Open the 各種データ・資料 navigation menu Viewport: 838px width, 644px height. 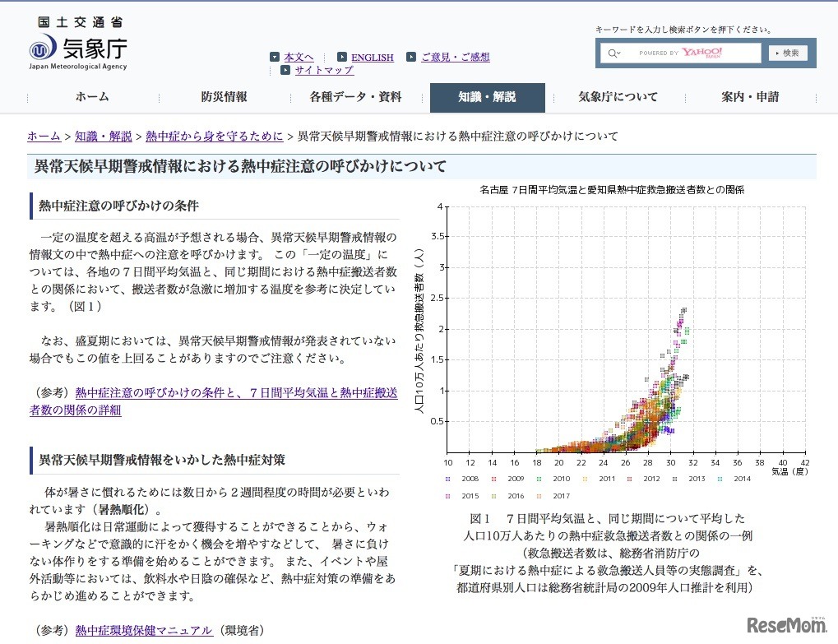click(355, 97)
